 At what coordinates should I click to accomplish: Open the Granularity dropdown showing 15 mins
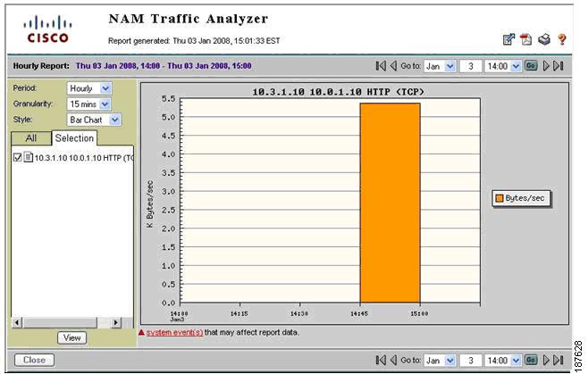(x=88, y=104)
